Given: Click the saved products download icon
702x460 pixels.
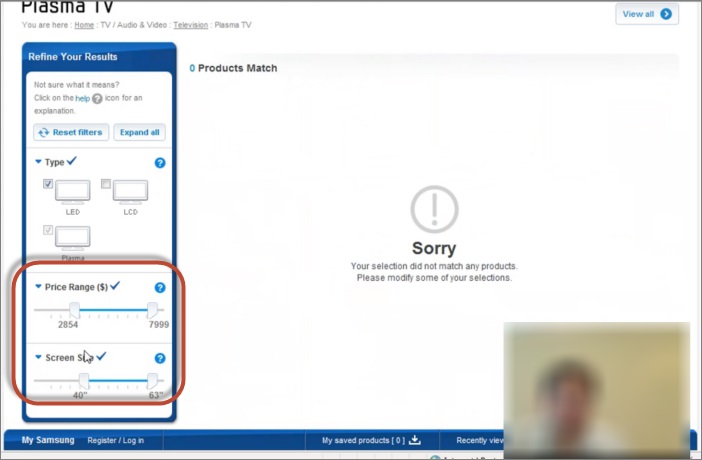Looking at the screenshot, I should click(415, 440).
